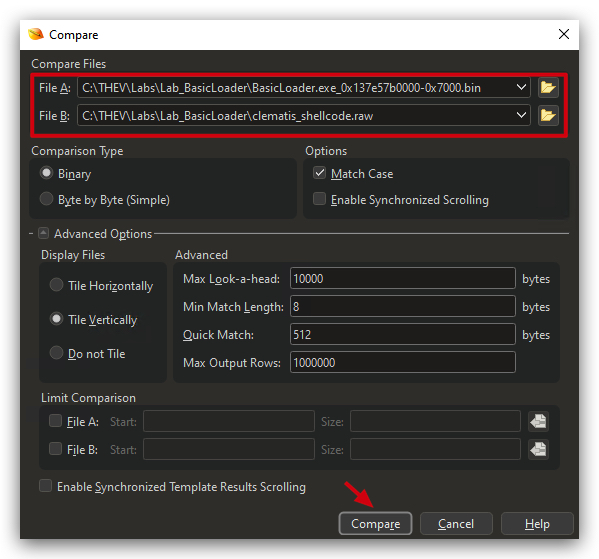Click the 010 Editor app icon in title bar
The width and height of the screenshot is (599, 559).
[x=36, y=34]
